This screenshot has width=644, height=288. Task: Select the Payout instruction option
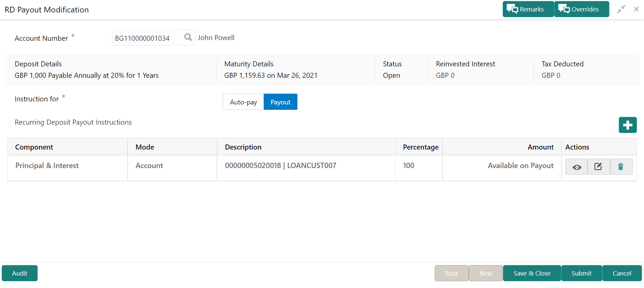point(280,102)
